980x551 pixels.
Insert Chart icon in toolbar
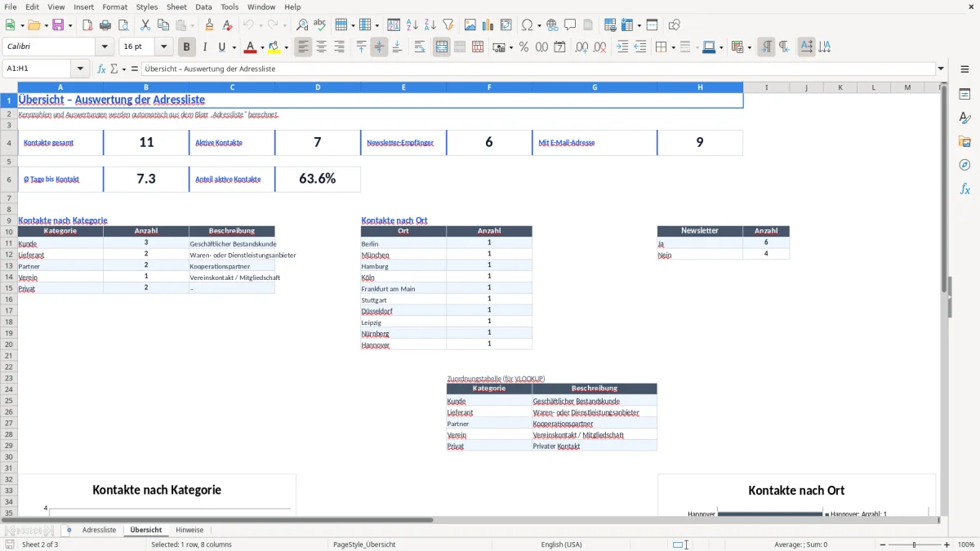point(488,25)
